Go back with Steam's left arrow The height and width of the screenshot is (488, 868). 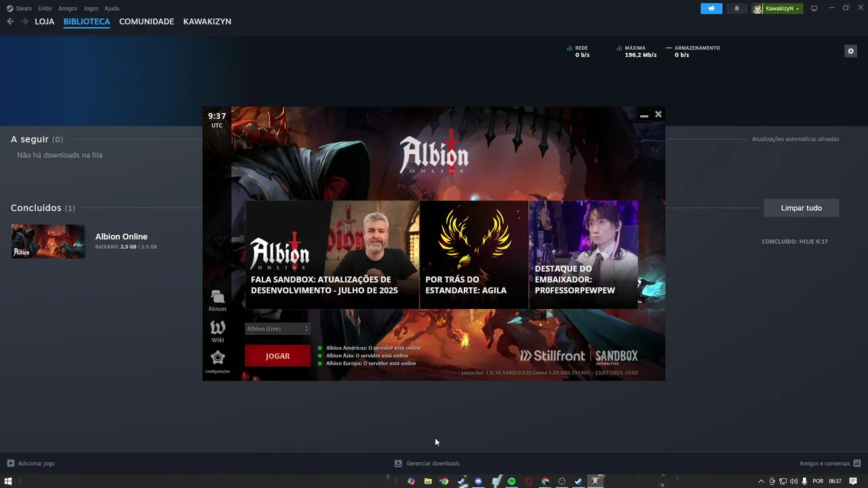coord(10,22)
